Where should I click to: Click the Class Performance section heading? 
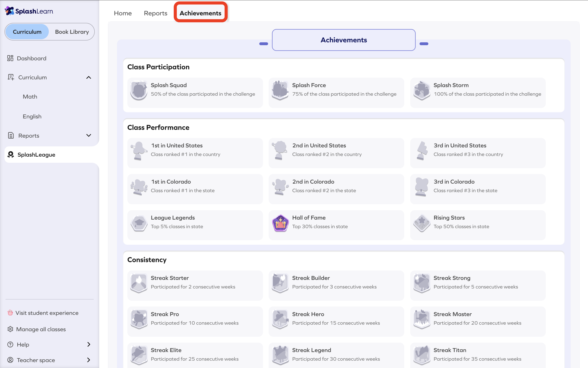[x=158, y=127]
